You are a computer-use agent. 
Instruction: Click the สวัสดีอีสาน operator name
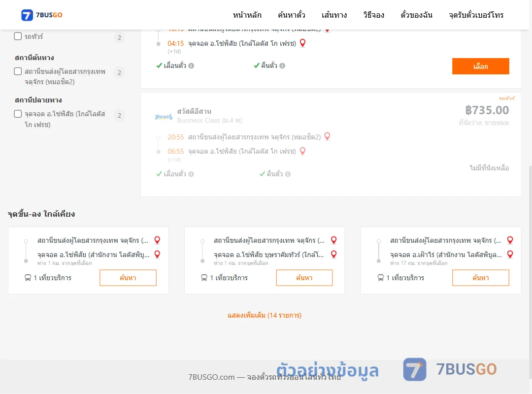click(x=194, y=111)
